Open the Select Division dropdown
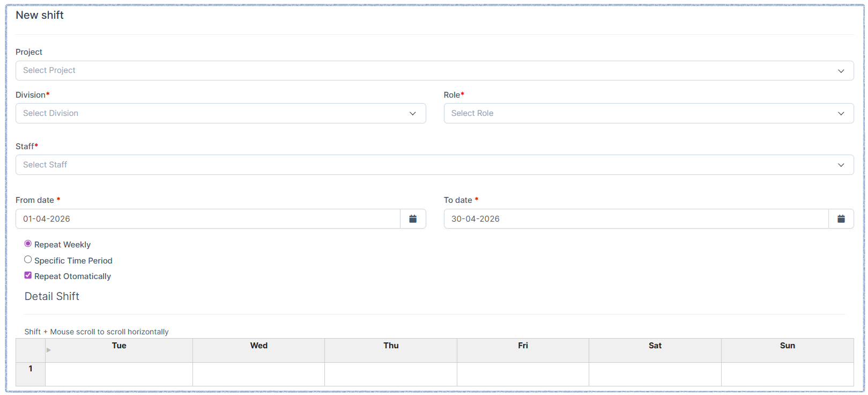The image size is (868, 395). pos(220,113)
